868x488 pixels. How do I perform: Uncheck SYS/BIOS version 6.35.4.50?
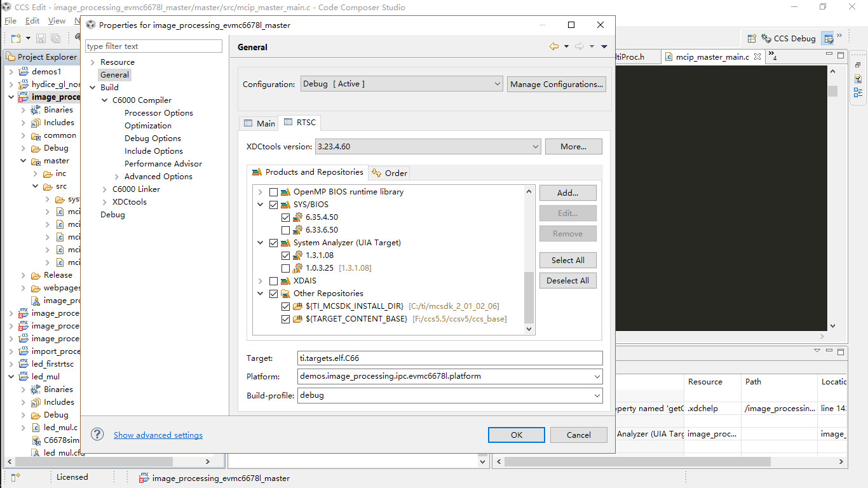285,217
